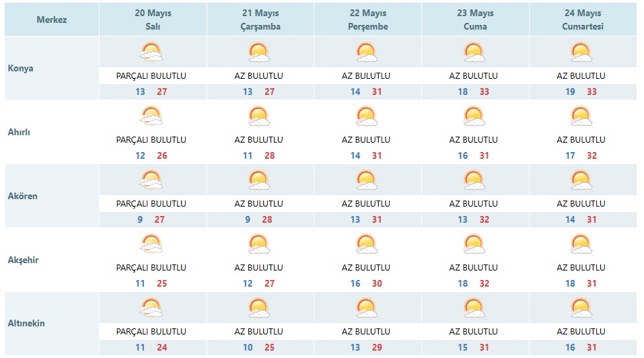Click Akşehir weather icon for 23 Mayıs
The width and height of the screenshot is (644, 358).
(474, 244)
